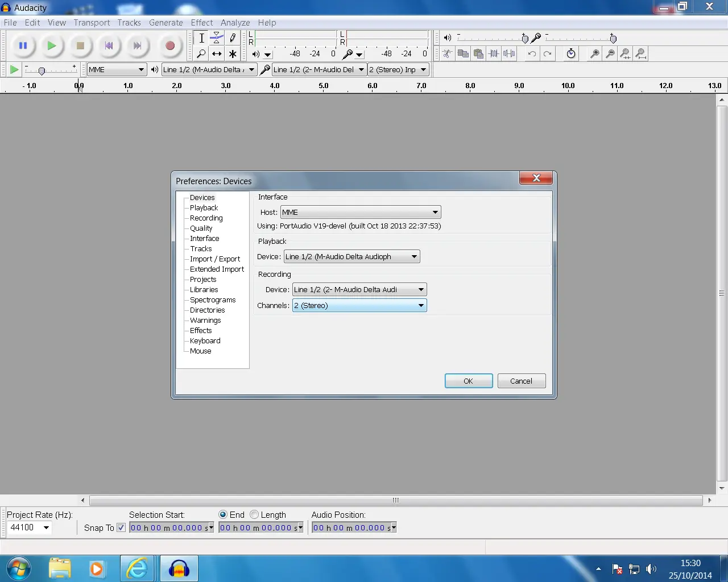Start recording with the Record button
This screenshot has width=728, height=582.
coord(169,46)
